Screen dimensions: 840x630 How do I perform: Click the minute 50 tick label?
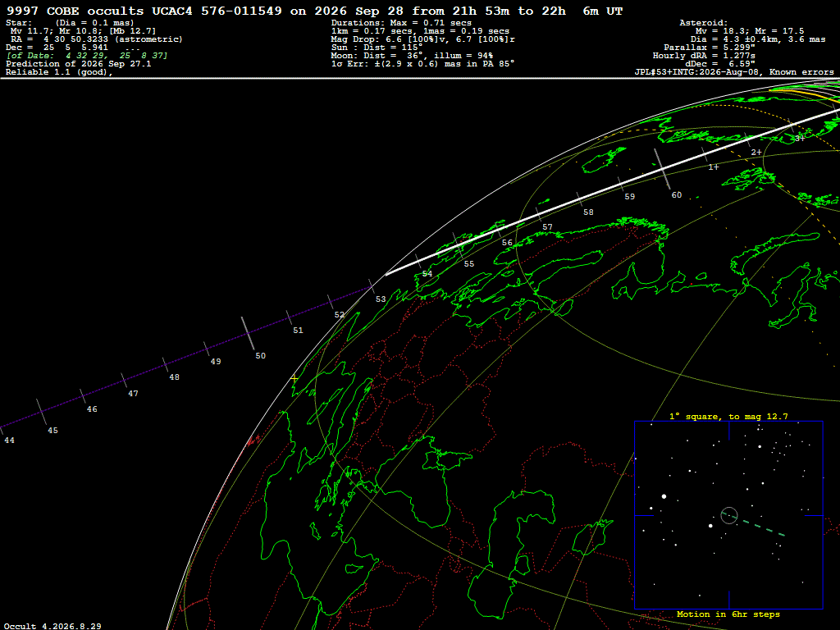[260, 356]
